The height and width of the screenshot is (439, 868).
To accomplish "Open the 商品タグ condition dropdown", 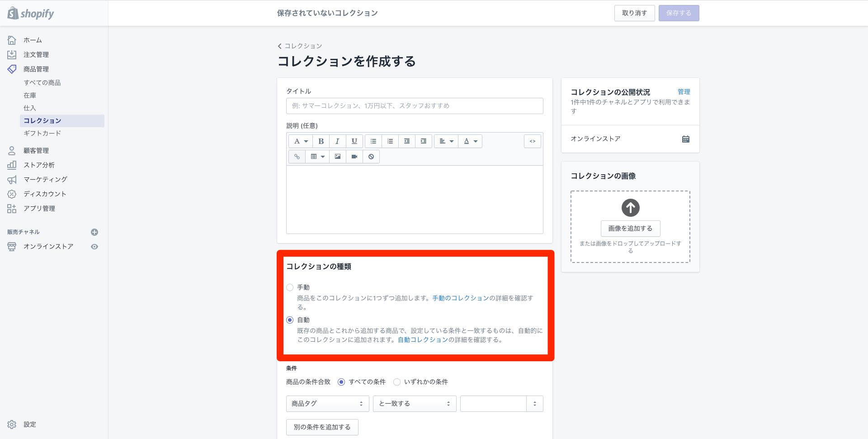I will [x=327, y=403].
